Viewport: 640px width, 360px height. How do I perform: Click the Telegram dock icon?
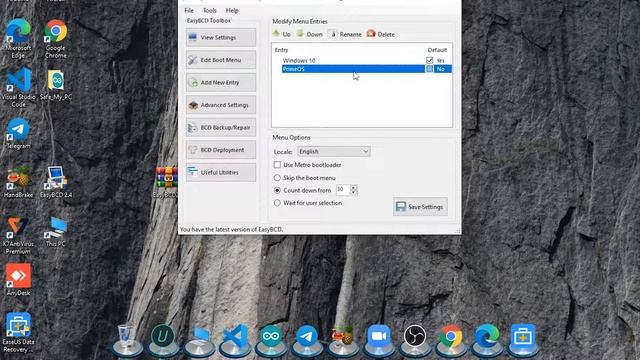[x=307, y=336]
